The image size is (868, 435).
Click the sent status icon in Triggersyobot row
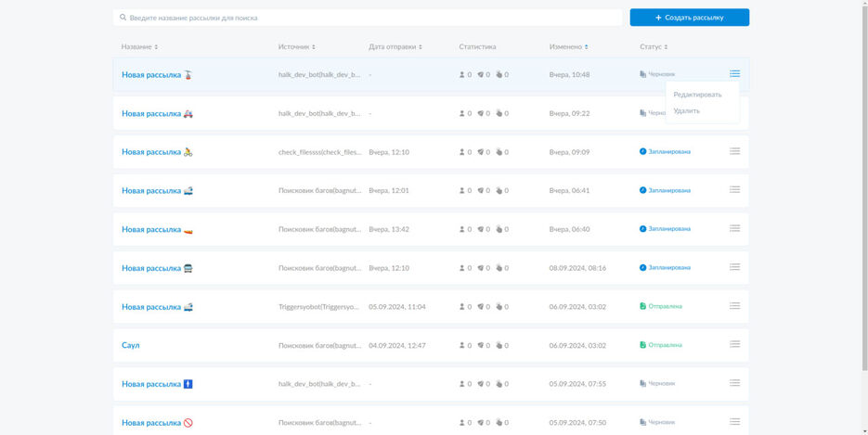tap(642, 306)
